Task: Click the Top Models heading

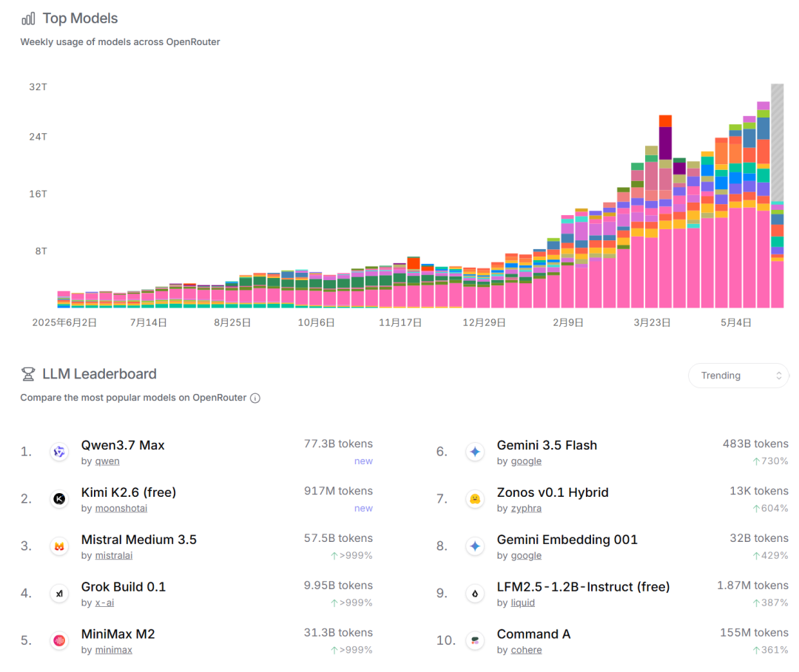Action: 80,18
